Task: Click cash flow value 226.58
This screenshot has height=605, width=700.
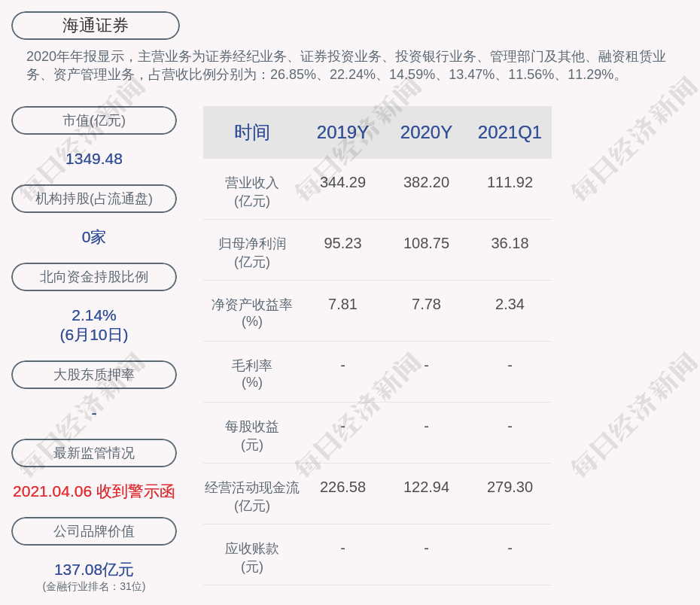Action: pos(343,487)
